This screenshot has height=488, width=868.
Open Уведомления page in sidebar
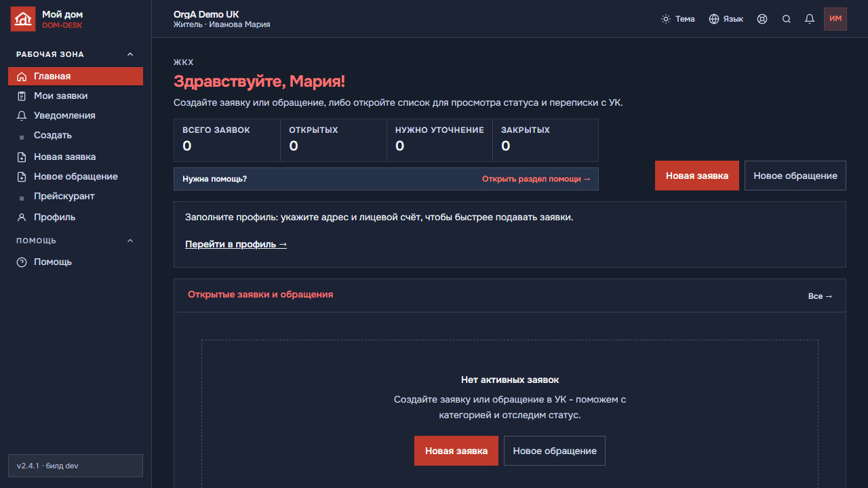click(x=75, y=116)
